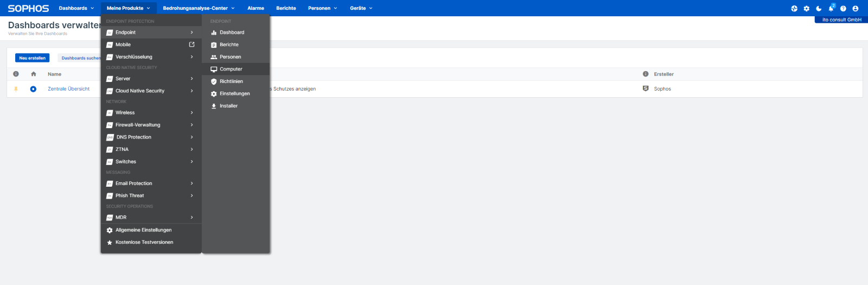Select Richtlinien in the Endpoint submenu
This screenshot has height=285, width=868.
point(236,81)
